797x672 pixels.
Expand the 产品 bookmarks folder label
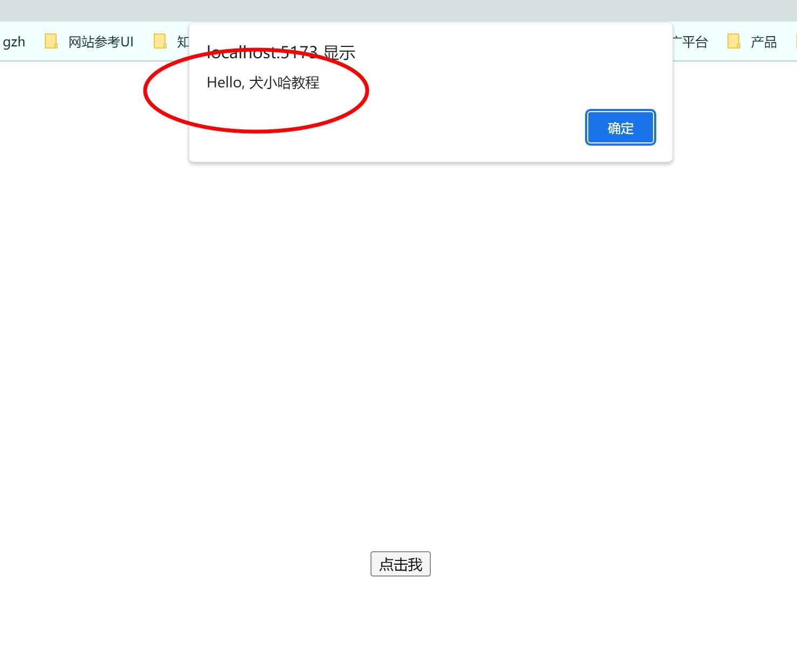[764, 42]
